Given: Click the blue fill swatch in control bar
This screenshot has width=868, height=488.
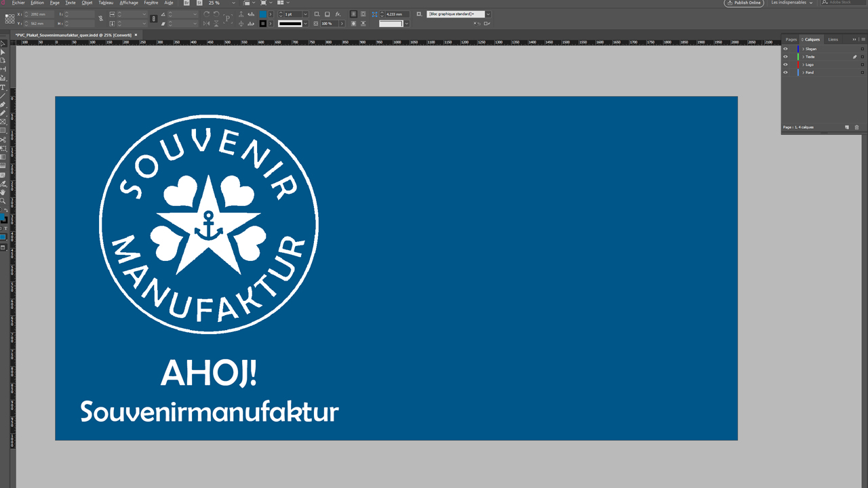Looking at the screenshot, I should coord(262,14).
